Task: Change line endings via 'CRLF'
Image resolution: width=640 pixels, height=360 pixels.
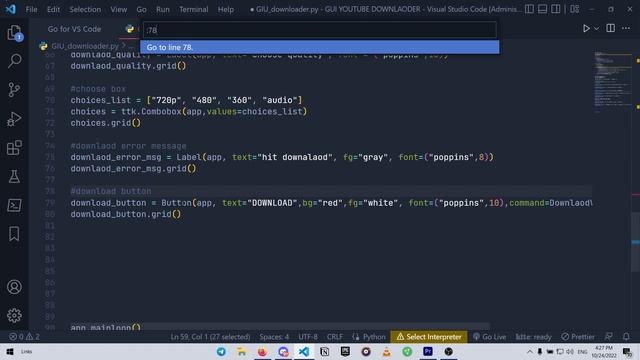Action: click(335, 337)
